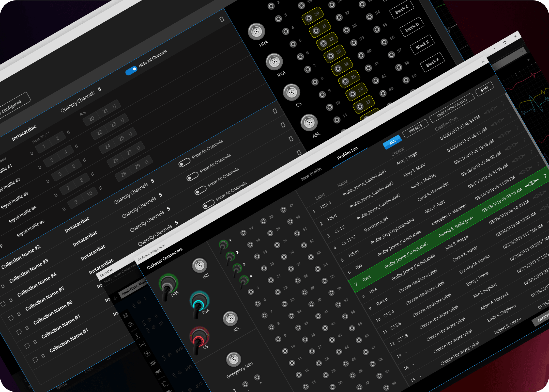Open the first Choose Hardware Label dropdown
Viewport: 549px width, 392px height.
pyautogui.click(x=418, y=280)
